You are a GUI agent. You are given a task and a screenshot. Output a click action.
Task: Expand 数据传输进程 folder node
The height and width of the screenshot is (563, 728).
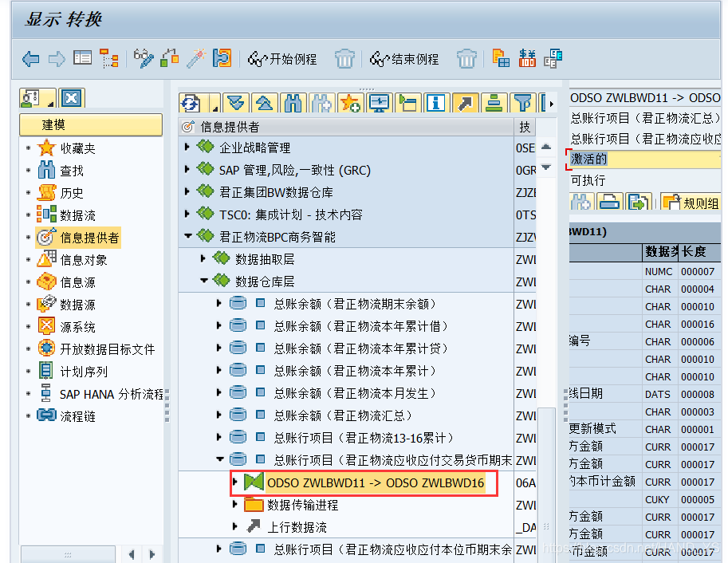click(x=235, y=504)
